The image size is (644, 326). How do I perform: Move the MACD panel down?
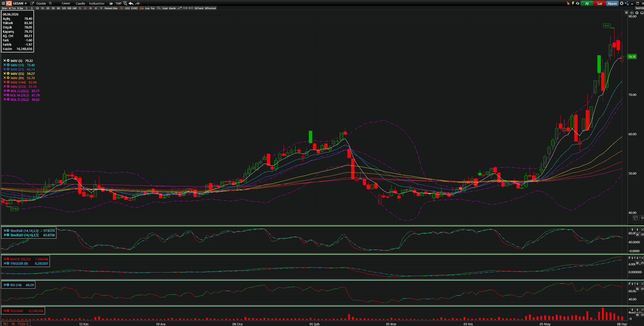coord(637,258)
